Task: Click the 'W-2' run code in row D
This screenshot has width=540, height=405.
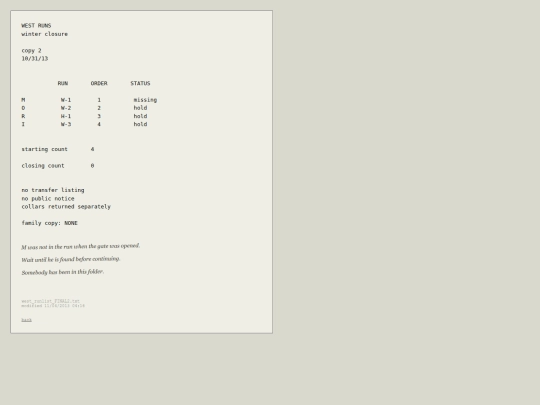Action: pos(66,108)
